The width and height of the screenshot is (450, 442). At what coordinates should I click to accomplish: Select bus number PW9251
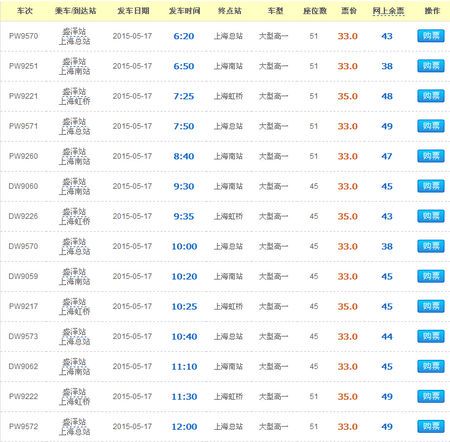pos(23,66)
